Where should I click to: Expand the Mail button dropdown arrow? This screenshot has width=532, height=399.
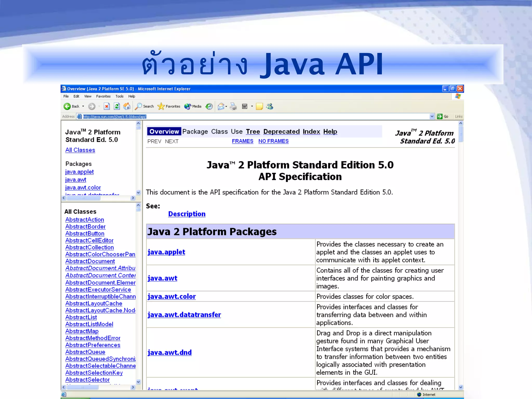pos(226,106)
